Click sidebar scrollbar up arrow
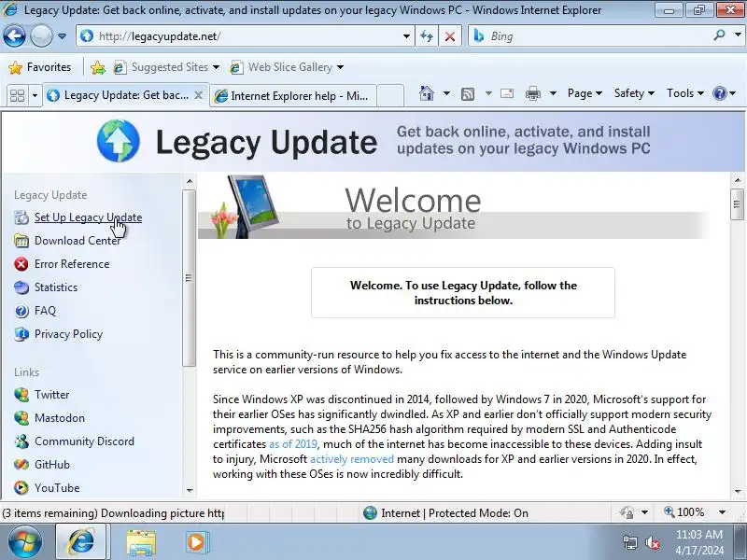This screenshot has height=560, width=747. (x=190, y=181)
